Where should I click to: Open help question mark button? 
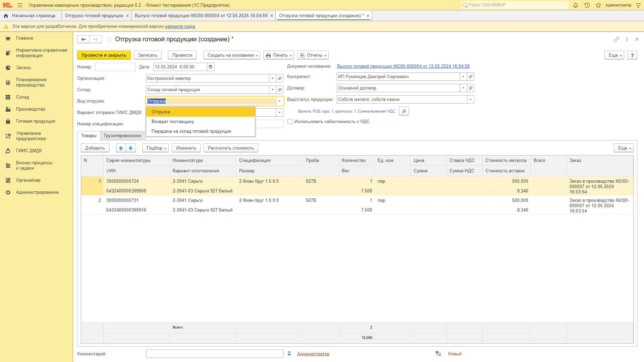[632, 55]
